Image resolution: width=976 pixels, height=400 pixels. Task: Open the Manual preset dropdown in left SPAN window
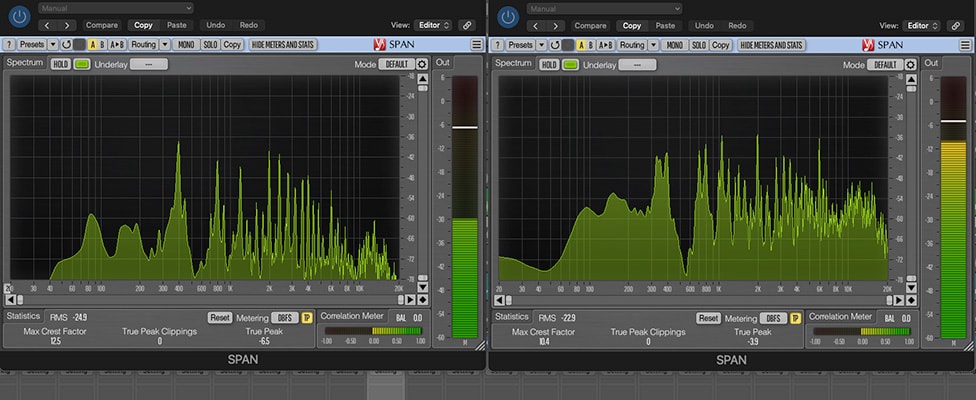click(116, 8)
